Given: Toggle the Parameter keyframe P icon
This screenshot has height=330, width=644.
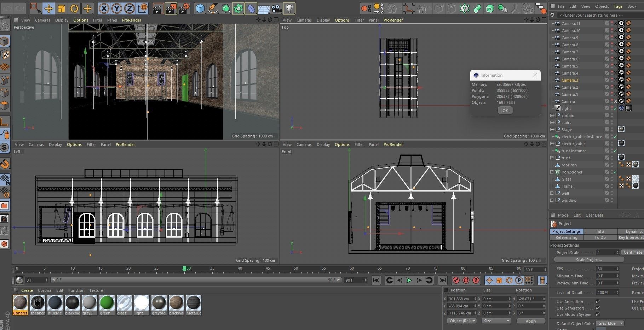Looking at the screenshot, I should click(519, 280).
